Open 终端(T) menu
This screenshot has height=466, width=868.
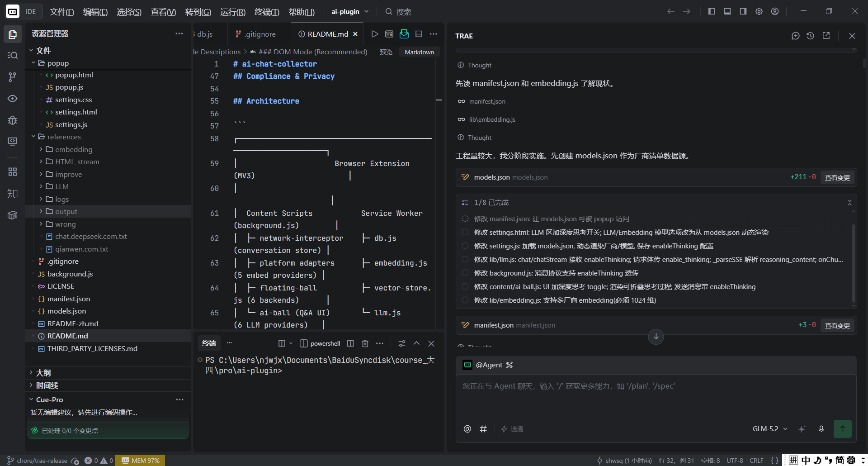point(267,12)
